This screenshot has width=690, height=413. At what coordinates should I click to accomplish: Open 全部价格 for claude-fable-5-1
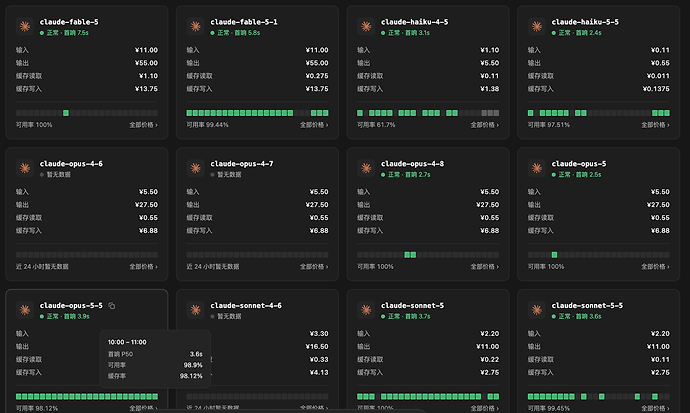tap(314, 125)
